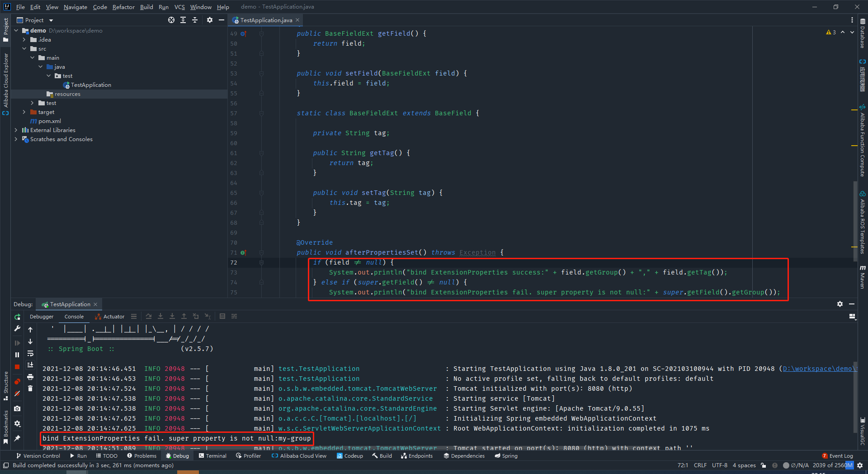868x474 pixels.
Task: Open the wrench Modify Run Configuration icon
Action: [x=17, y=329]
